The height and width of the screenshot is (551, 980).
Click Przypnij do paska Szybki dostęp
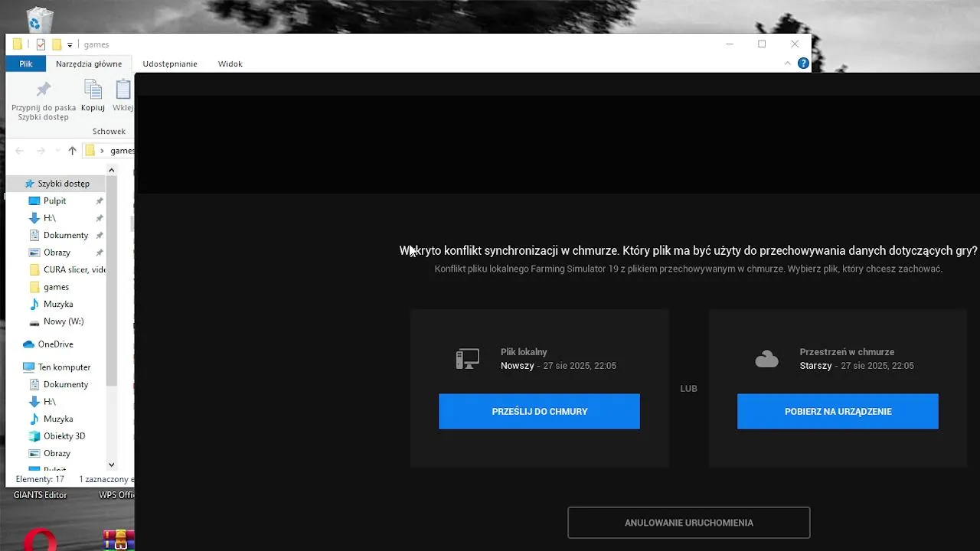pos(44,101)
